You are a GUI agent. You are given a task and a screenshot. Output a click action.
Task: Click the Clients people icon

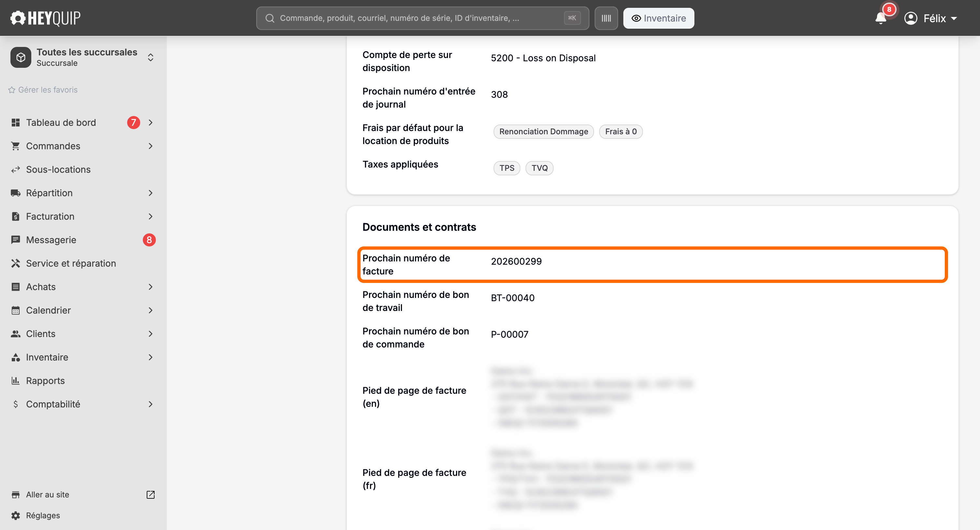coord(16,334)
